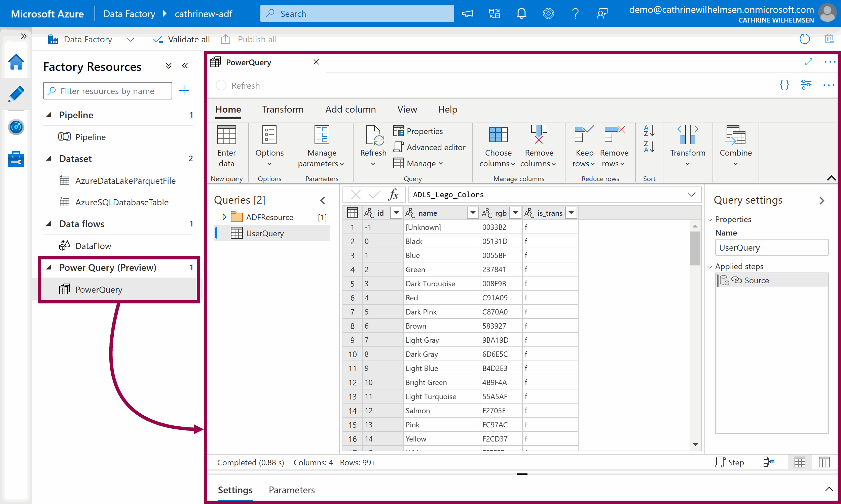Open the Parameters tab at bottom
The image size is (841, 504).
click(291, 490)
